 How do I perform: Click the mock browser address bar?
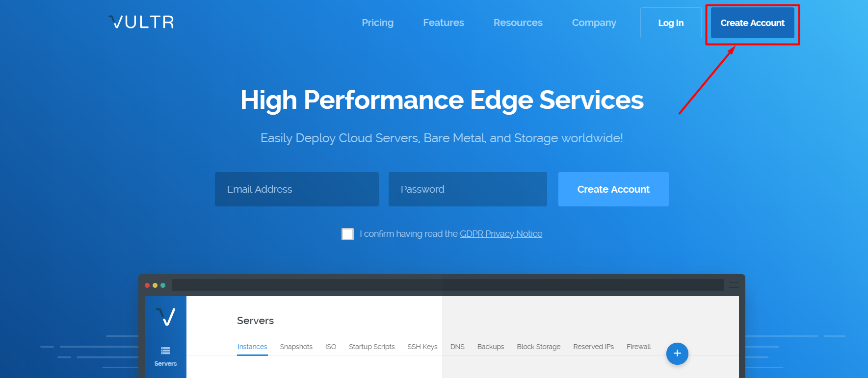[x=448, y=285]
